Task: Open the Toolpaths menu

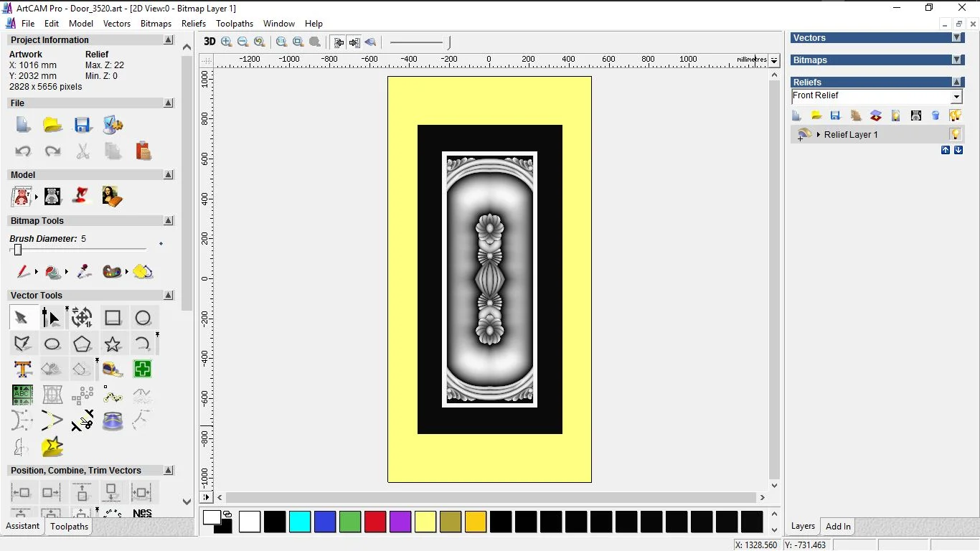Action: 235,23
